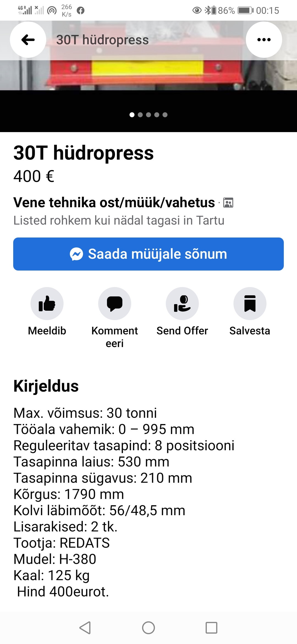Open Android recent apps square button
Viewport: 297px width, 644px height.
211,628
